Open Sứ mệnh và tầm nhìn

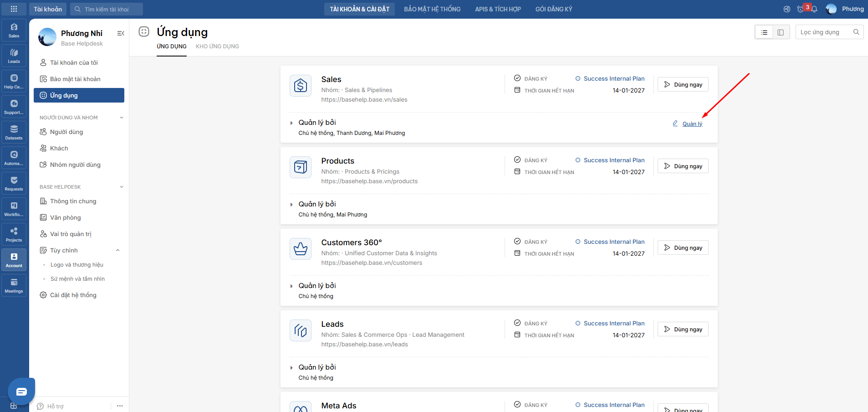click(77, 279)
